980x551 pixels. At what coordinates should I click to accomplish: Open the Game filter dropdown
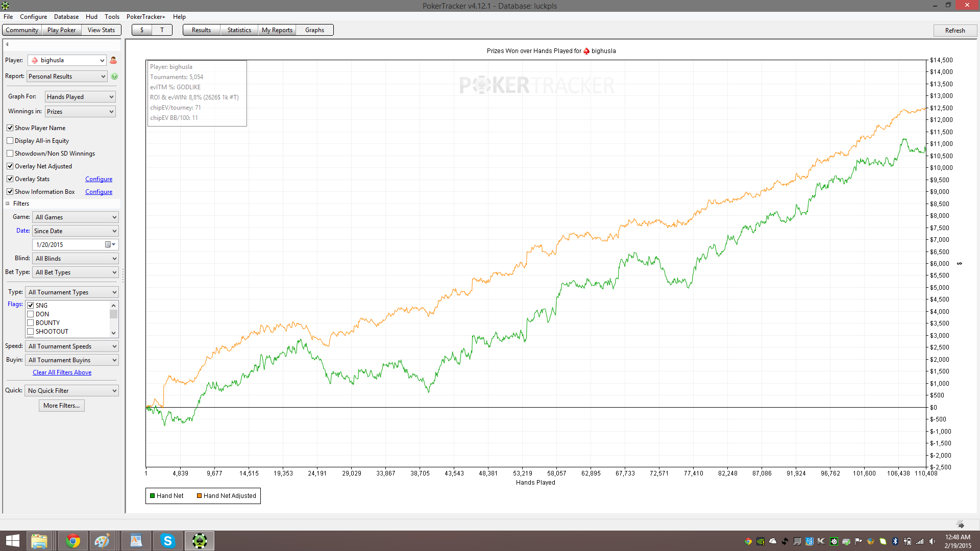tap(76, 217)
